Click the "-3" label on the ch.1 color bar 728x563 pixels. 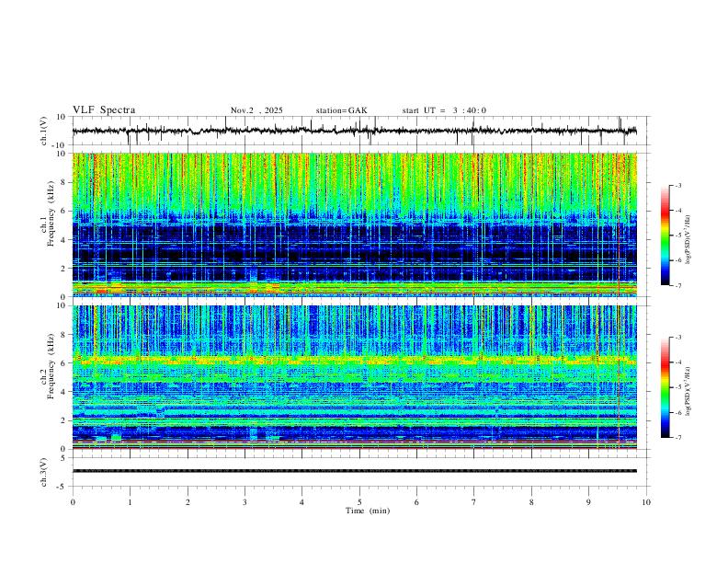[677, 185]
